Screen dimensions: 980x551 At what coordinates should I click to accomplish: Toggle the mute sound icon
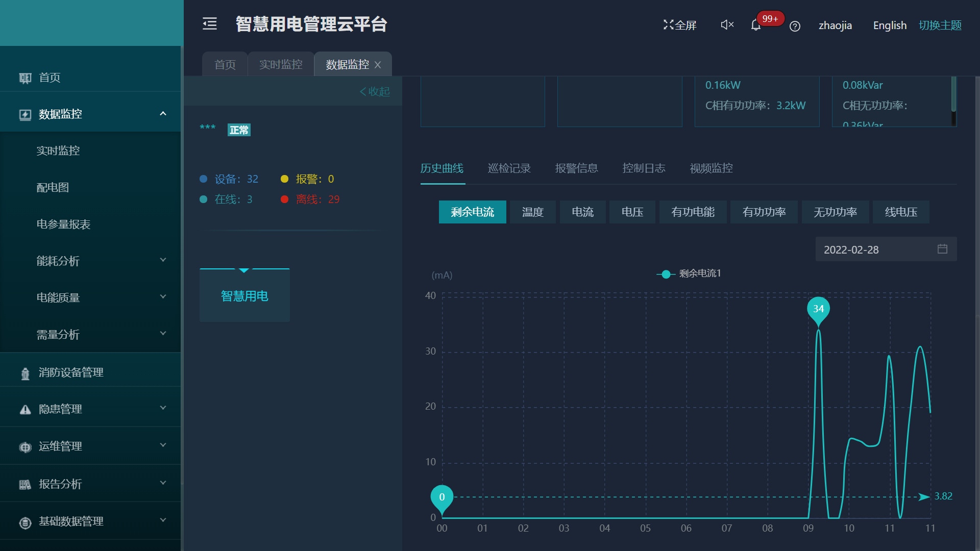pyautogui.click(x=727, y=24)
